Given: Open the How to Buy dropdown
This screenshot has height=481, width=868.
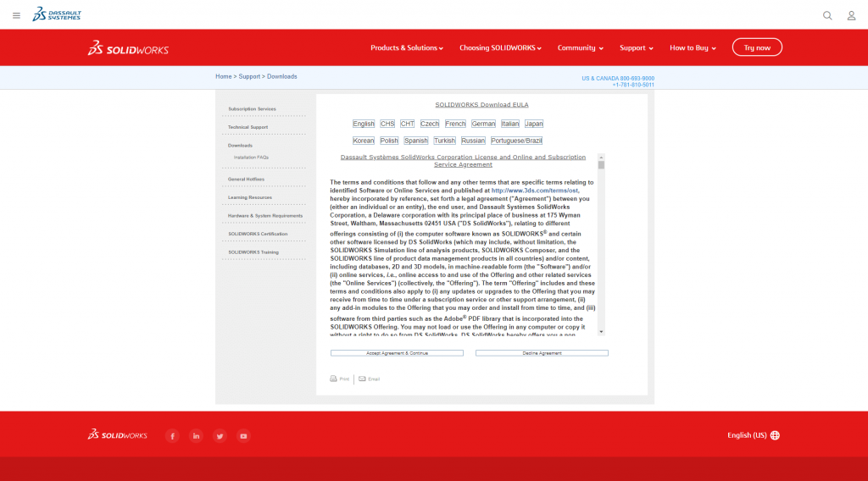Looking at the screenshot, I should (x=693, y=48).
